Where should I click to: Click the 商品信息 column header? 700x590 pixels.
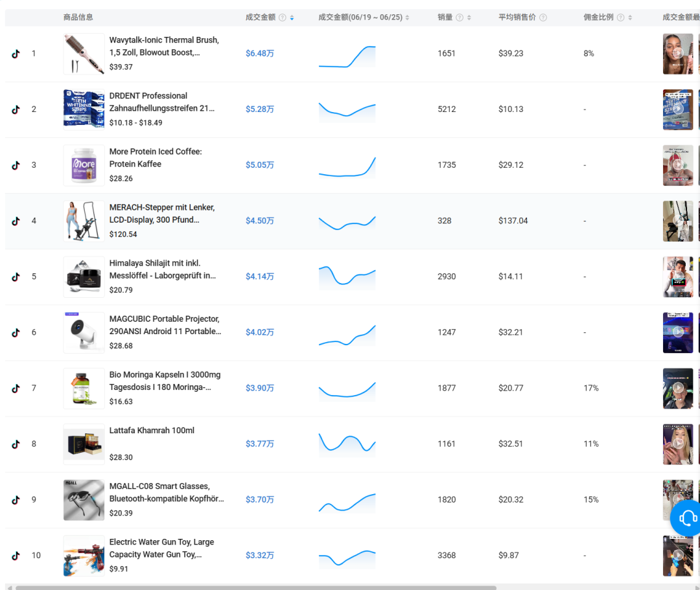point(78,17)
